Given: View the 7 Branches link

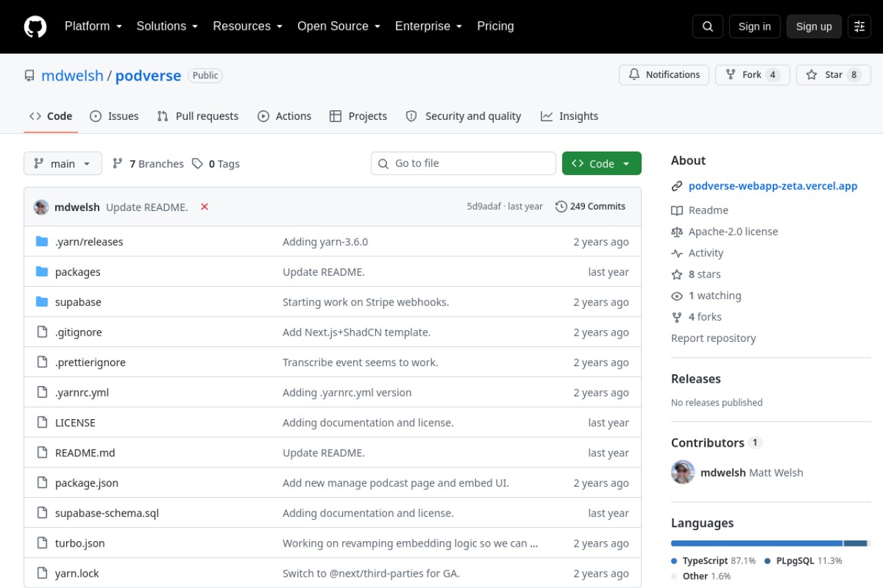Looking at the screenshot, I should (148, 164).
